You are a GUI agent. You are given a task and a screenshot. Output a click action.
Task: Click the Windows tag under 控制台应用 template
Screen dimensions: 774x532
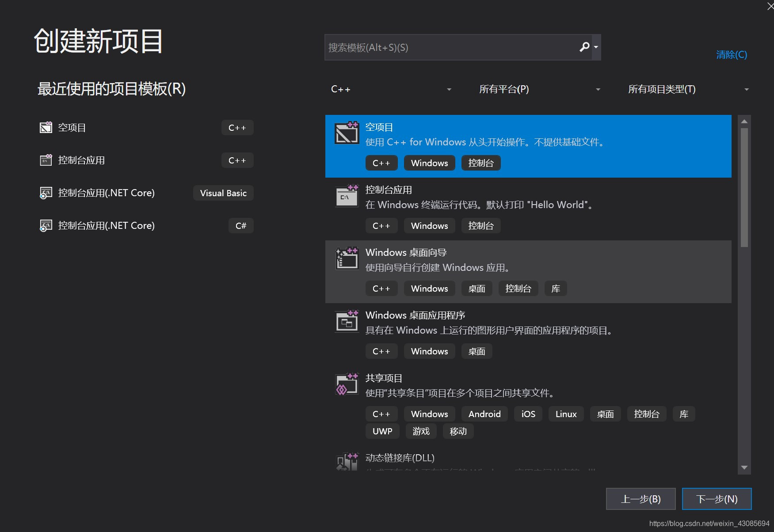[430, 226]
